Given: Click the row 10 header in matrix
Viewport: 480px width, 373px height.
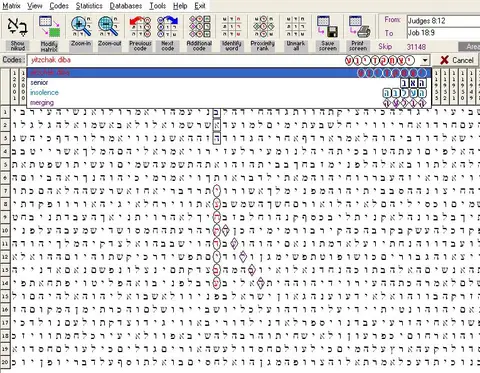Looking at the screenshot, I should click(5, 231).
